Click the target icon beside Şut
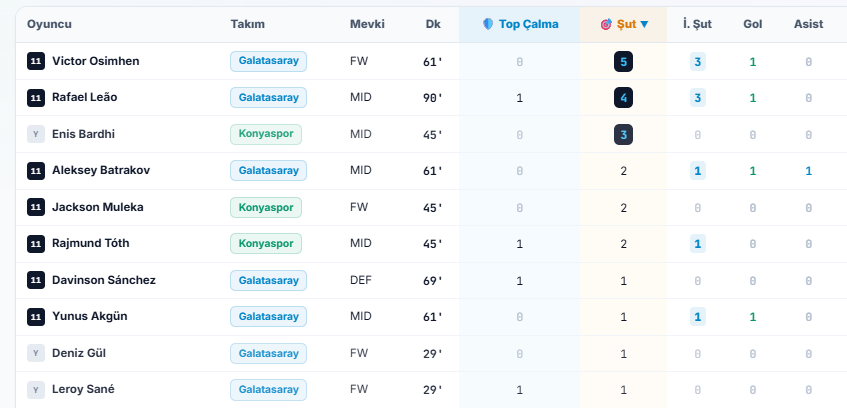Viewport: 847px width, 408px height. tap(606, 24)
